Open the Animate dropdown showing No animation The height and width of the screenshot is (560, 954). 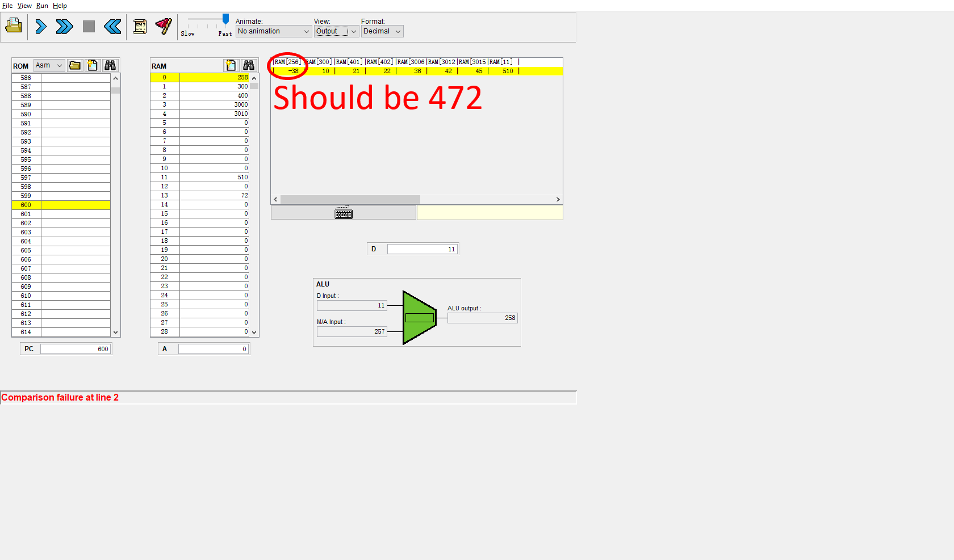[x=274, y=31]
